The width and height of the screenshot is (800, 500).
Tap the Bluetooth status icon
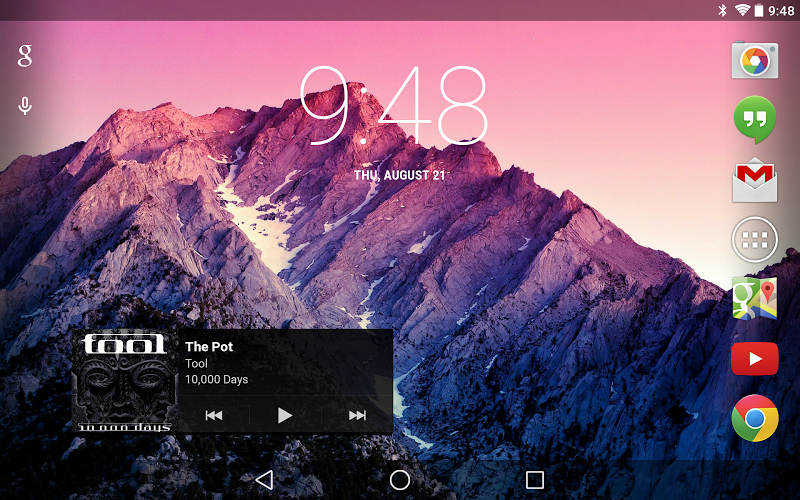(722, 10)
